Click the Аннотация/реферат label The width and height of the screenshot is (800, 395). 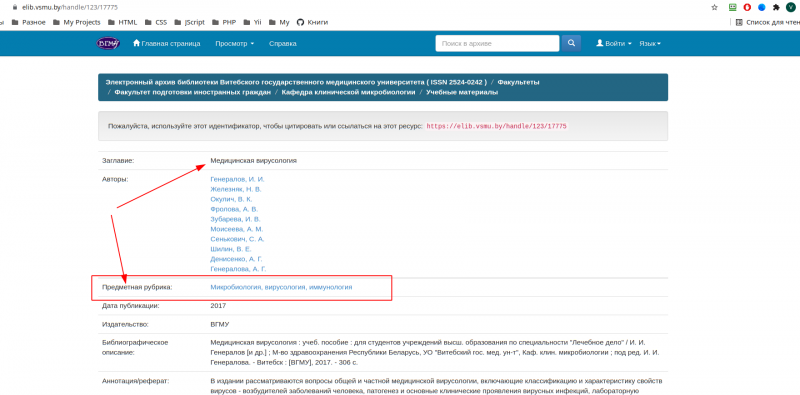pos(135,381)
